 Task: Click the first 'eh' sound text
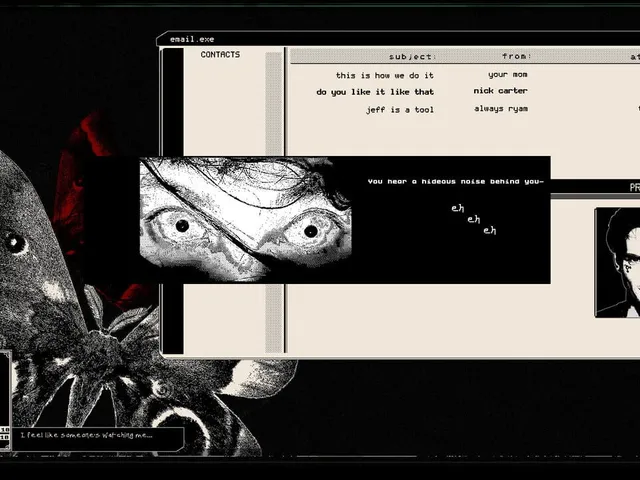click(x=458, y=209)
